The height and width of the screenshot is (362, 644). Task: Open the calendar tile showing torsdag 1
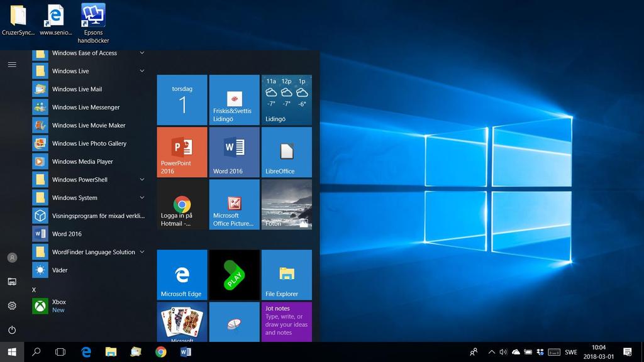click(x=182, y=100)
